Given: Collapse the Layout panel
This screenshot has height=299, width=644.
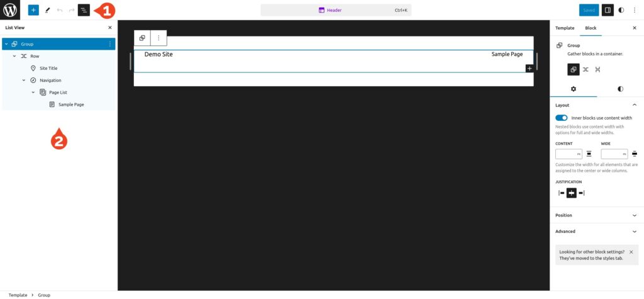Looking at the screenshot, I should 597,105.
